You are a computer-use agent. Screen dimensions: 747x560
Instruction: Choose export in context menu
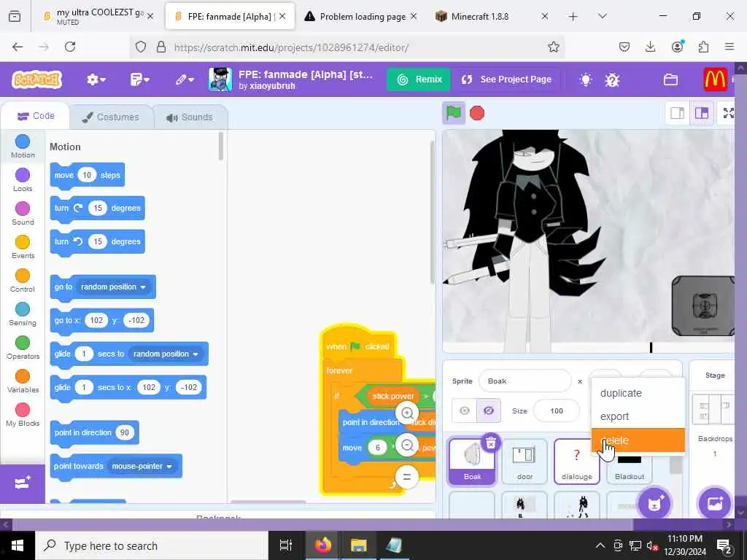coord(638,416)
